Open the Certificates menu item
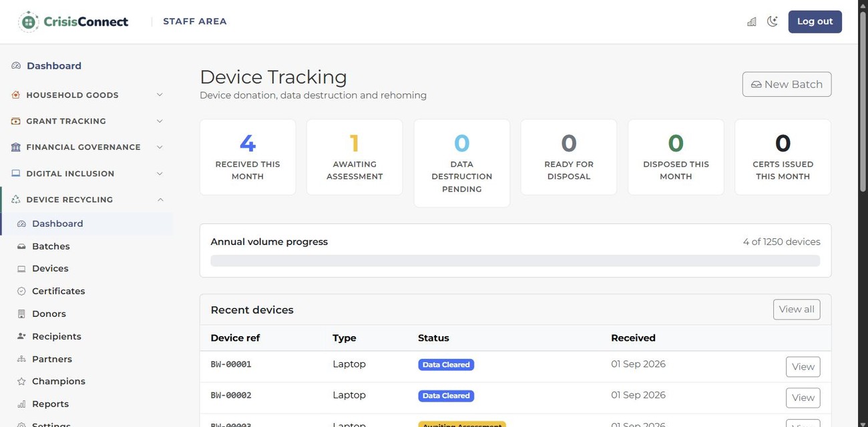The height and width of the screenshot is (427, 868). [x=59, y=291]
